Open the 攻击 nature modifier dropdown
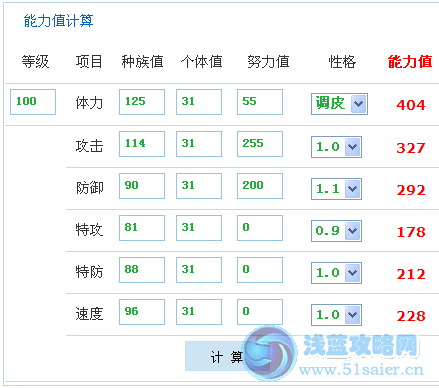 (x=336, y=147)
